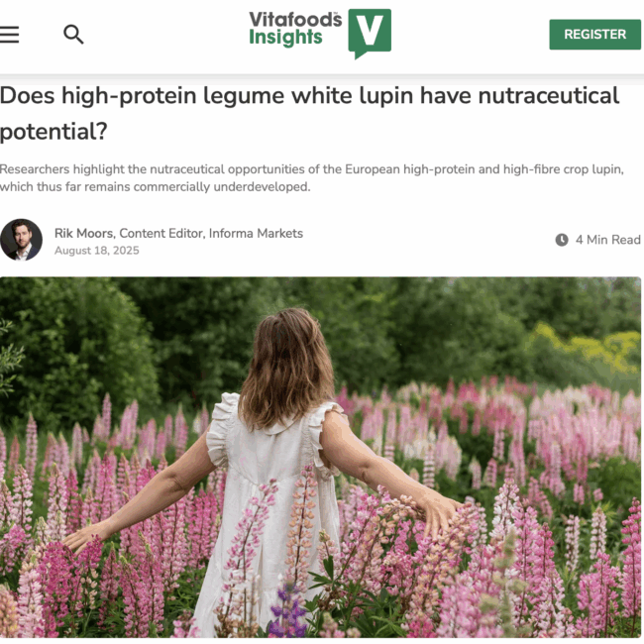The width and height of the screenshot is (644, 644).
Task: Open the Rik Moors author link
Action: coord(84,233)
